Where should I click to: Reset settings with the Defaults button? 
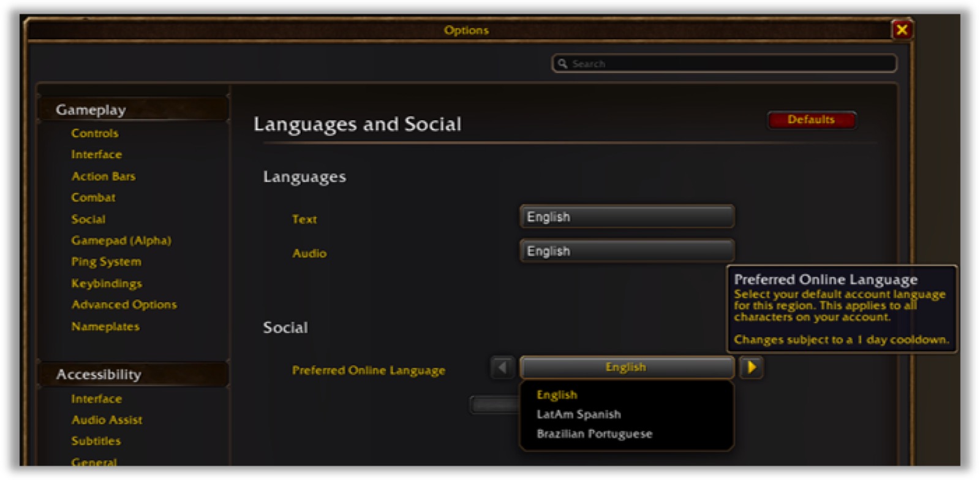(x=811, y=120)
